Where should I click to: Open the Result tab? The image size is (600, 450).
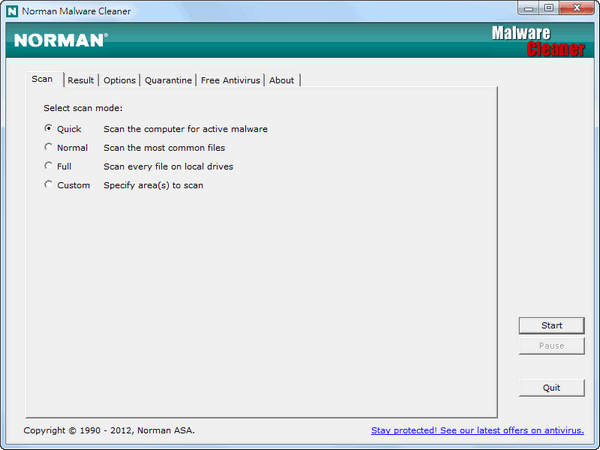point(81,80)
